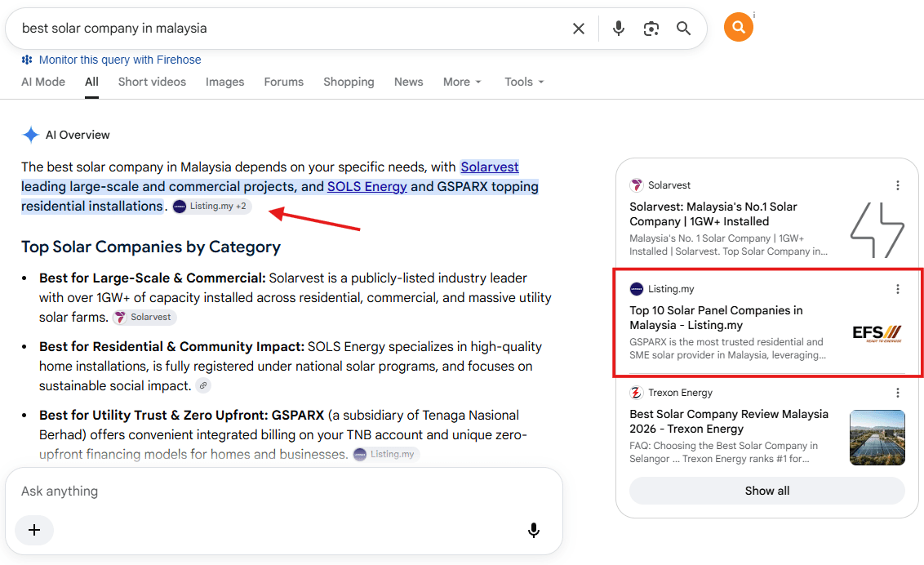Open the orange search extension icon

(739, 27)
